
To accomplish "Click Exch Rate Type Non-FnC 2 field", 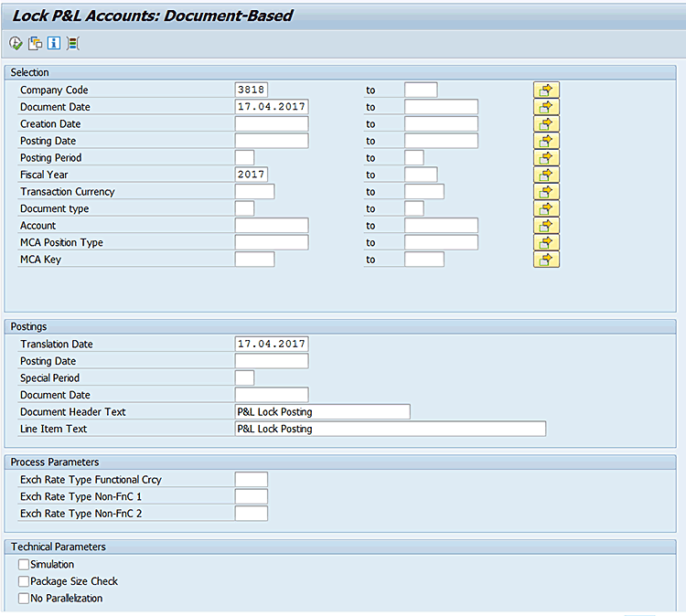I will [x=252, y=514].
